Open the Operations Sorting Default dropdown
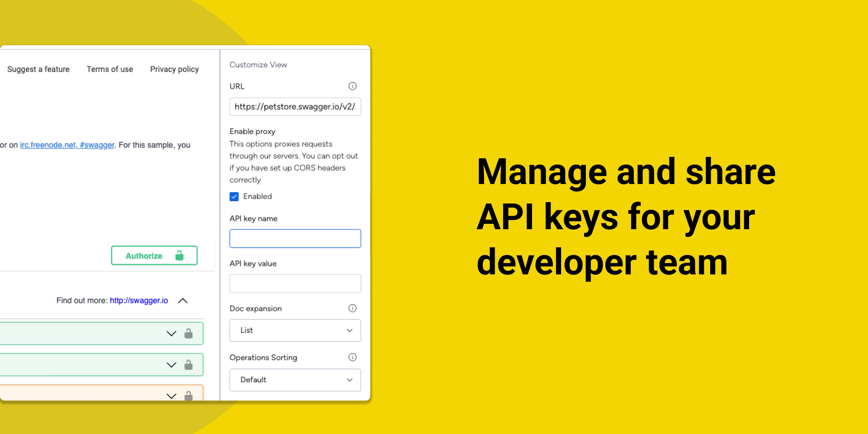The height and width of the screenshot is (434, 868). tap(295, 380)
